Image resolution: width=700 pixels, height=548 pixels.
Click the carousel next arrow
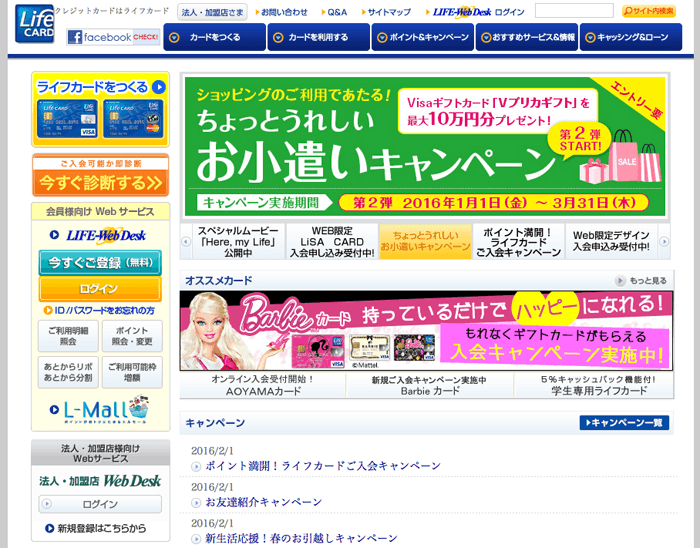(664, 241)
